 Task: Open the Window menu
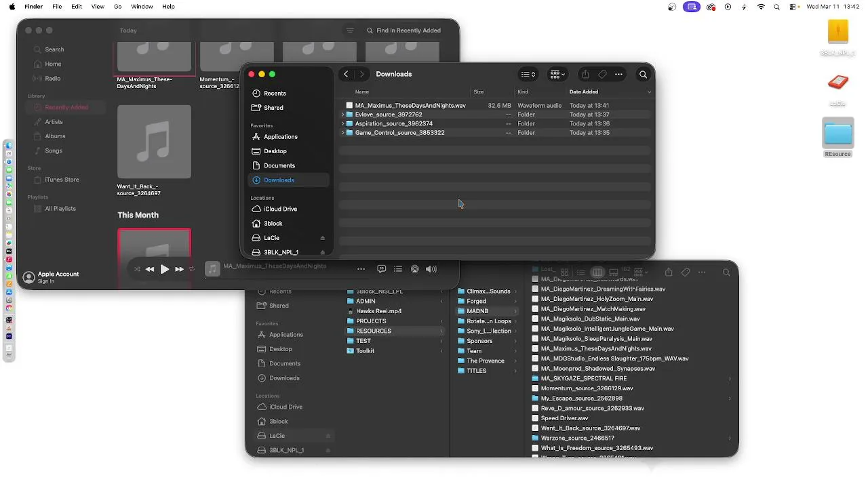pos(142,7)
